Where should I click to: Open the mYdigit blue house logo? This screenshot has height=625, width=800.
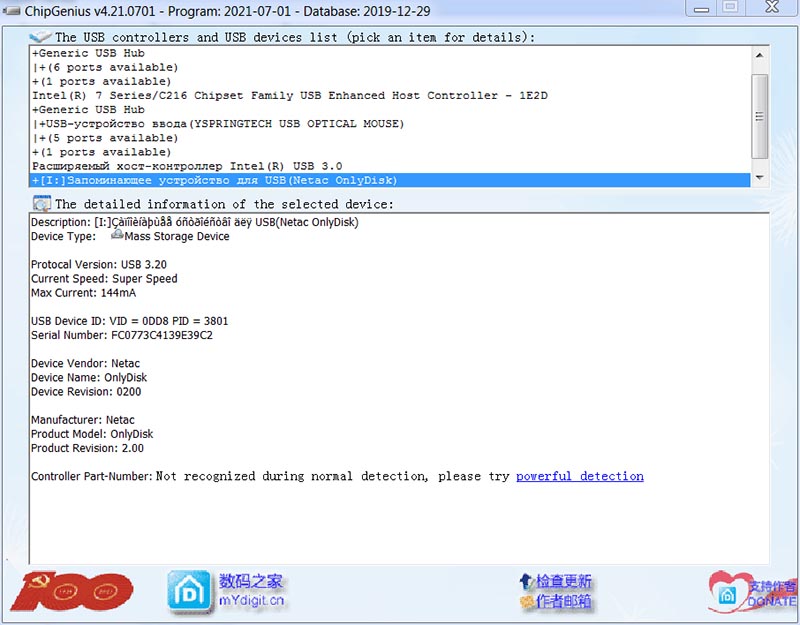(189, 591)
